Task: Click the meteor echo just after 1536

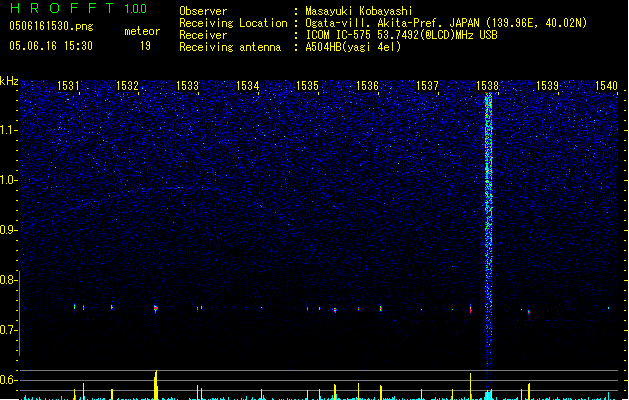Action: [x=381, y=309]
